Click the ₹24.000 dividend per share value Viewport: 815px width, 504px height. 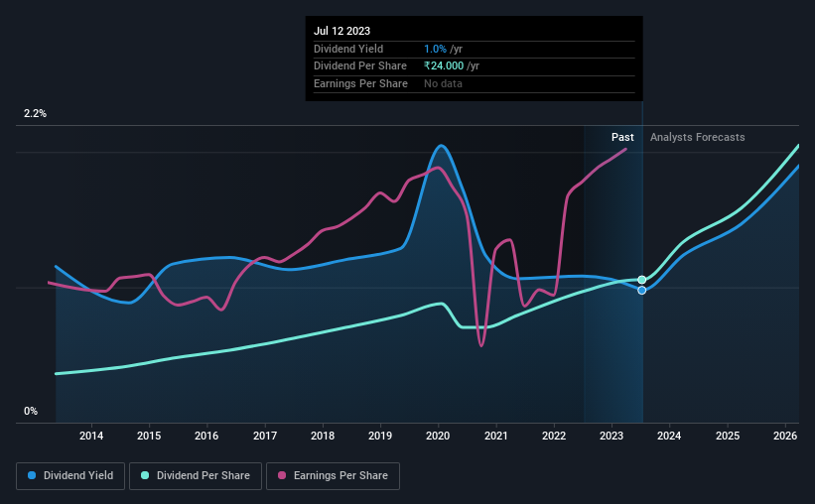[x=444, y=66]
